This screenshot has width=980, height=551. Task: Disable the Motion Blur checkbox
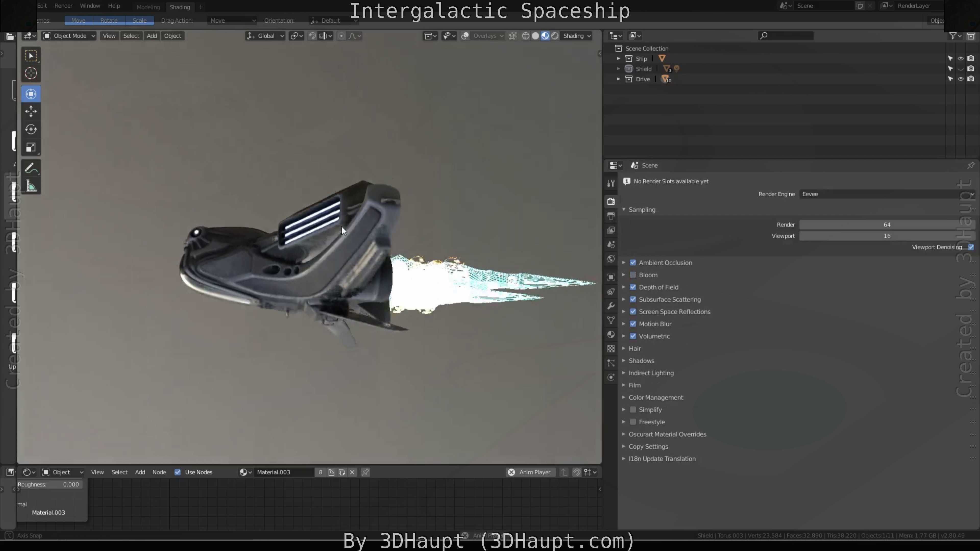(633, 324)
